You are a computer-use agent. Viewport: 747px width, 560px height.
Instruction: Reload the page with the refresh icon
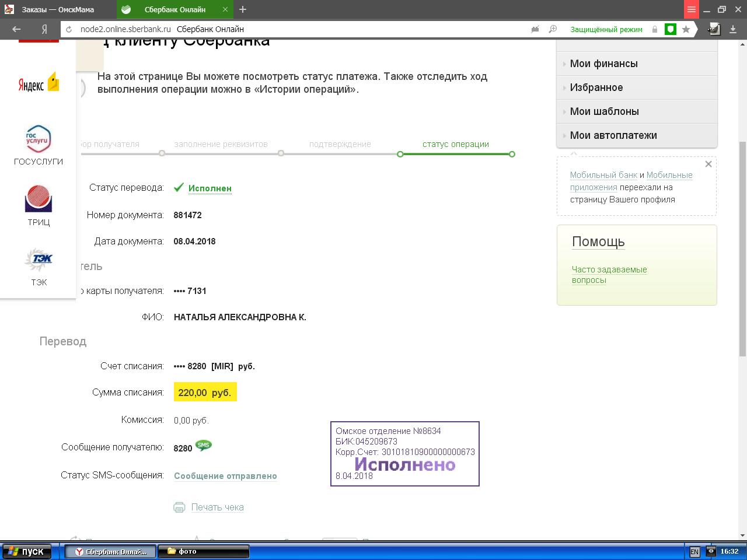tap(69, 29)
